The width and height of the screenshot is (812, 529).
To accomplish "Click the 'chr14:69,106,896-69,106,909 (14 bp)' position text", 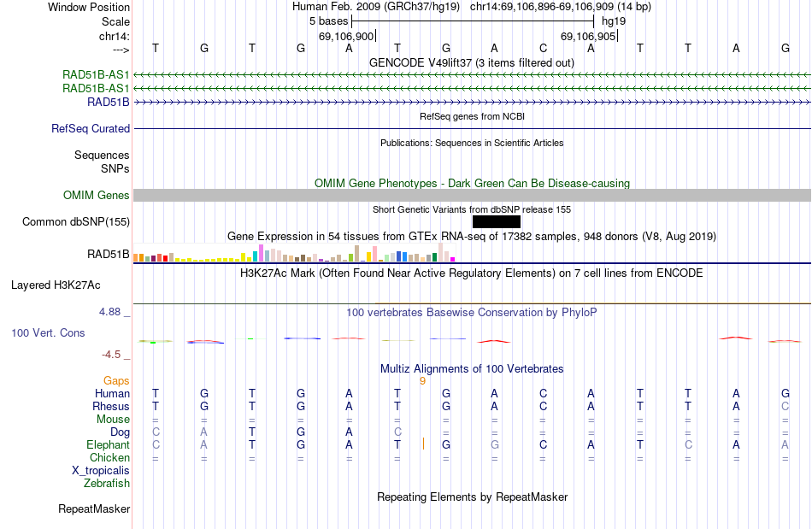I will click(x=561, y=7).
